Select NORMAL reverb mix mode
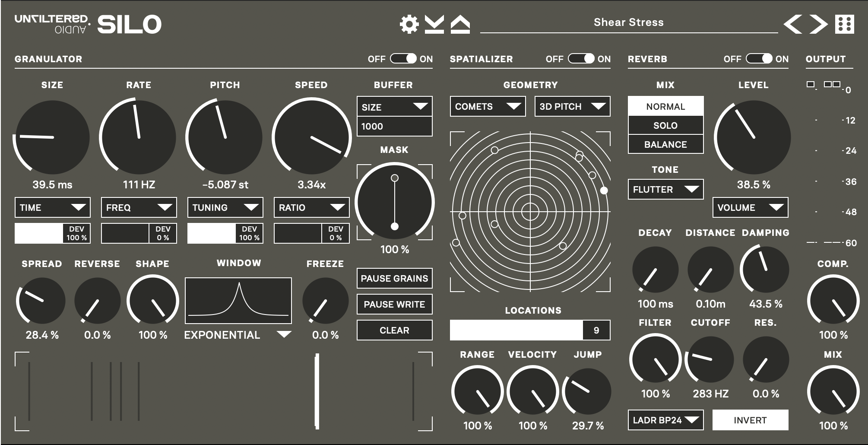The width and height of the screenshot is (868, 445). point(665,106)
